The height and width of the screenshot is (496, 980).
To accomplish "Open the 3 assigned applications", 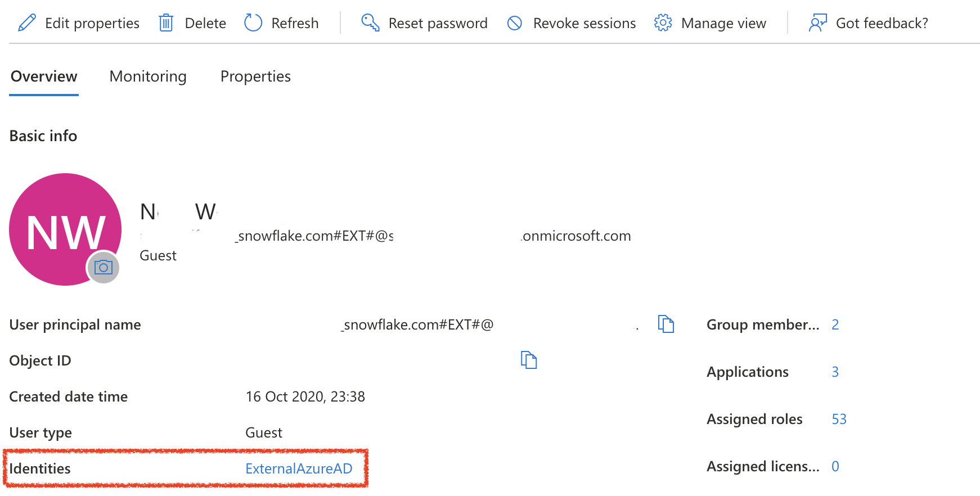I will point(835,372).
